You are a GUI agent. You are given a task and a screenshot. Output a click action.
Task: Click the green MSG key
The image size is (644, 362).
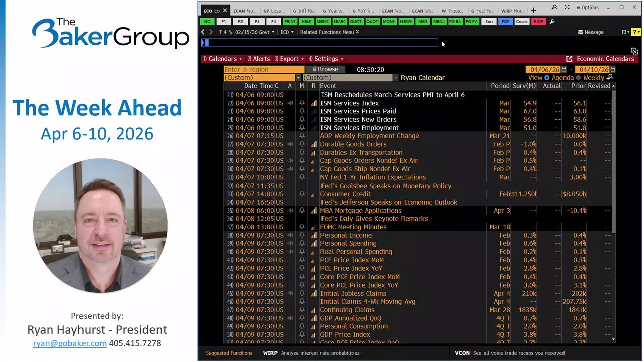[x=422, y=22]
